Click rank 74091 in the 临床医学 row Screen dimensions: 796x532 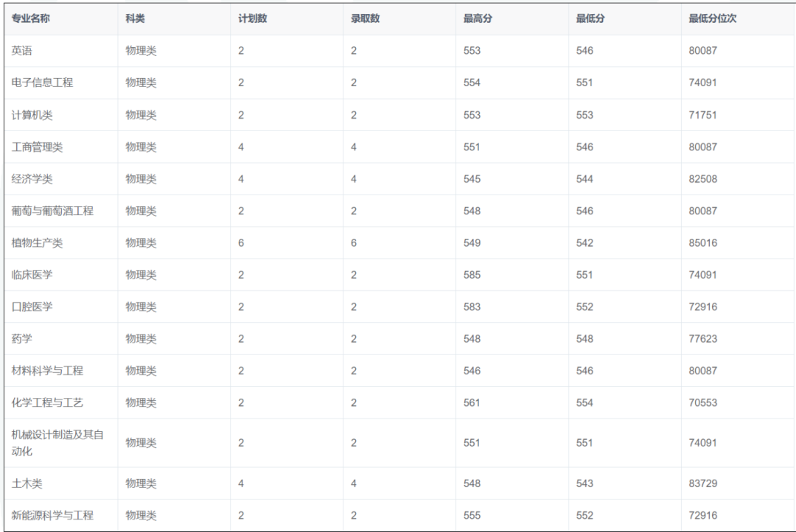coord(702,275)
